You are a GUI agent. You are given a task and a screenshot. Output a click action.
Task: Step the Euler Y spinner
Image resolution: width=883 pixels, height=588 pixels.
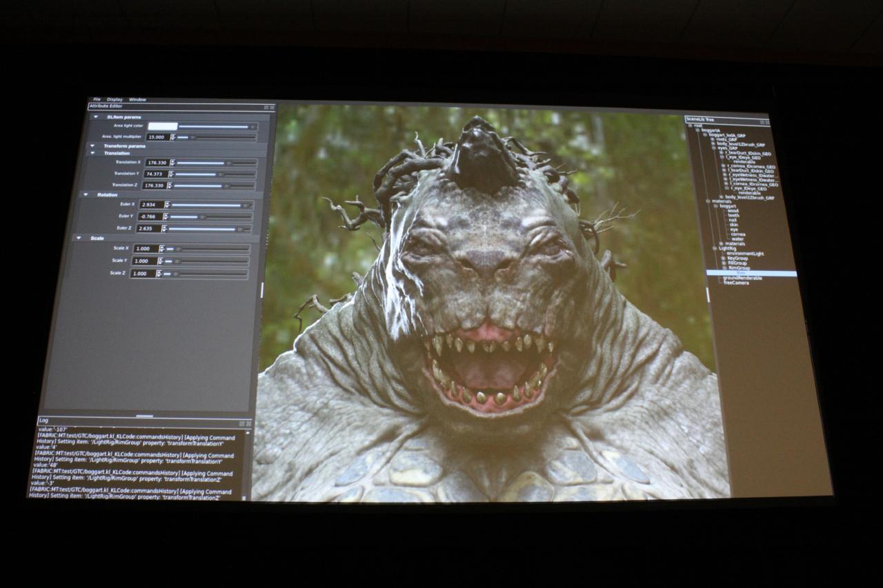[x=166, y=216]
